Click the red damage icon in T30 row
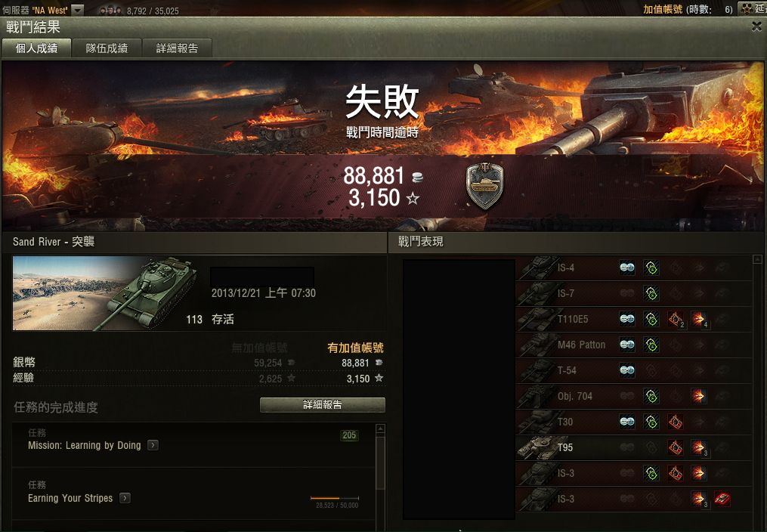 click(676, 422)
